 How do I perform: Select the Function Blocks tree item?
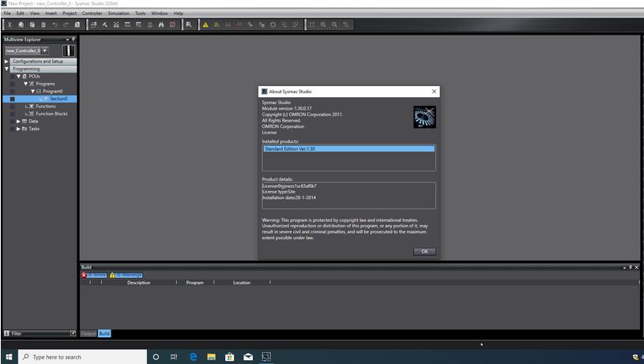pyautogui.click(x=51, y=114)
